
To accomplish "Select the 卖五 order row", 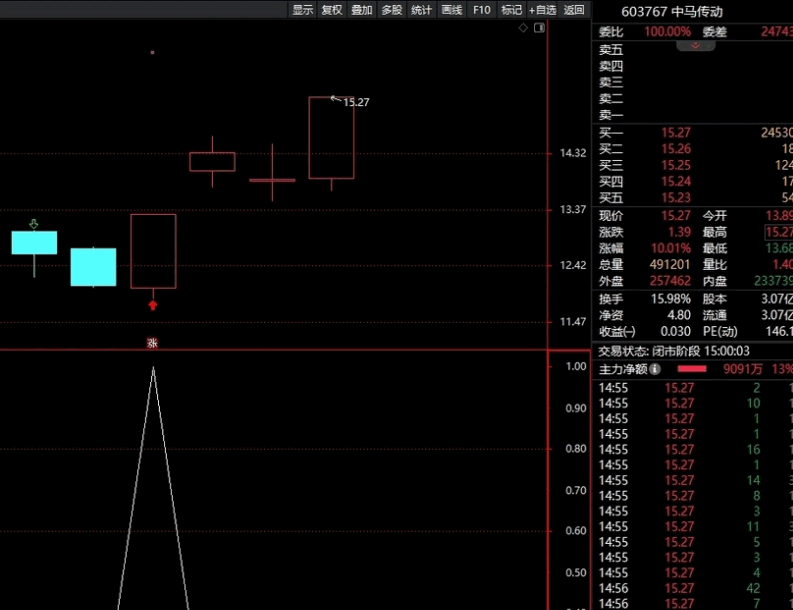I will (x=692, y=50).
